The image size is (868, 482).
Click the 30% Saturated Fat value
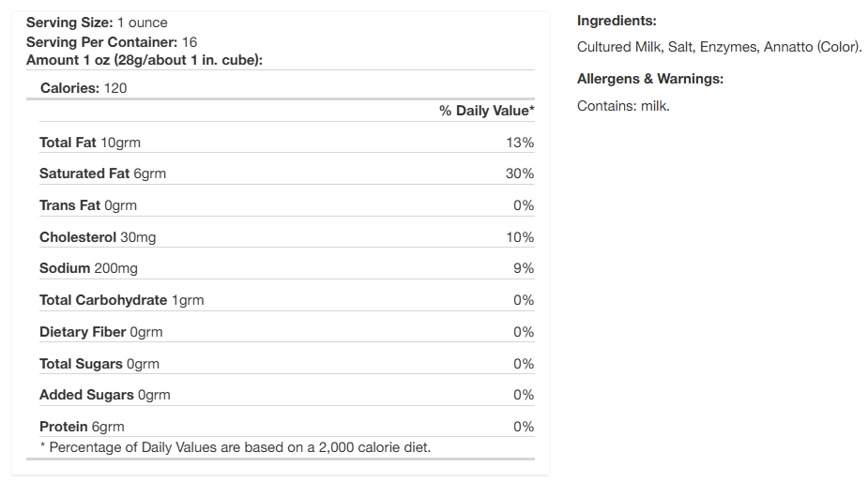[x=519, y=173]
